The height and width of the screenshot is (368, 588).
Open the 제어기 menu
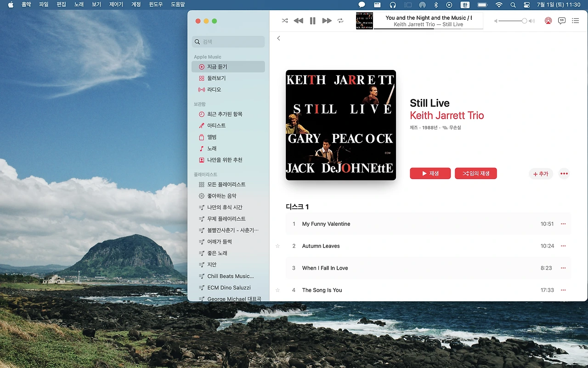click(116, 5)
